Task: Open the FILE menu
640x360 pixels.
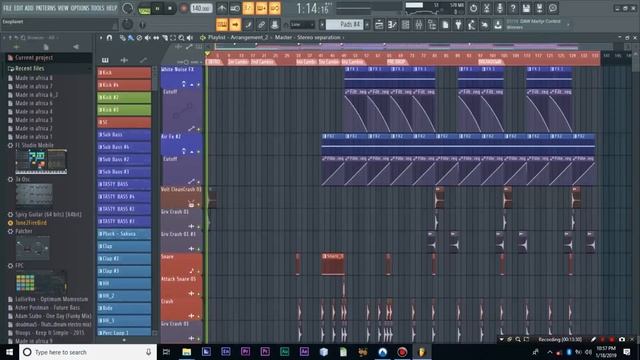Action: tap(7, 8)
